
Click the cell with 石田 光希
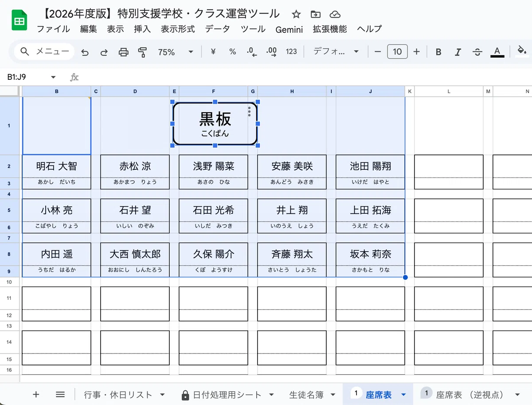(213, 210)
